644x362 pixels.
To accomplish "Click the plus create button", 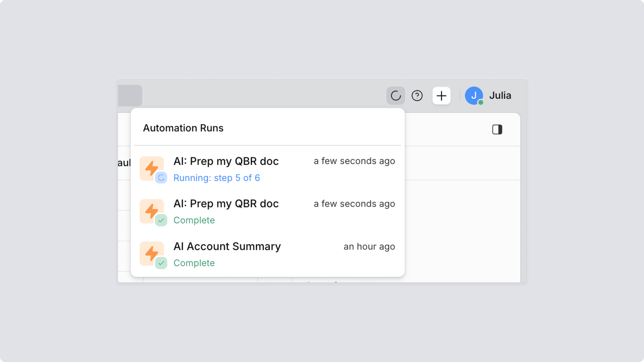I will point(441,96).
